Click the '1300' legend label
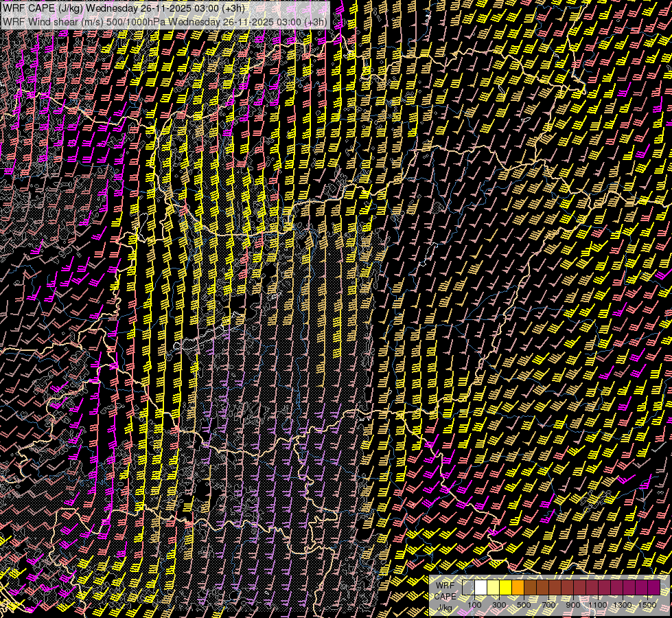This screenshot has width=672, height=618. click(623, 605)
